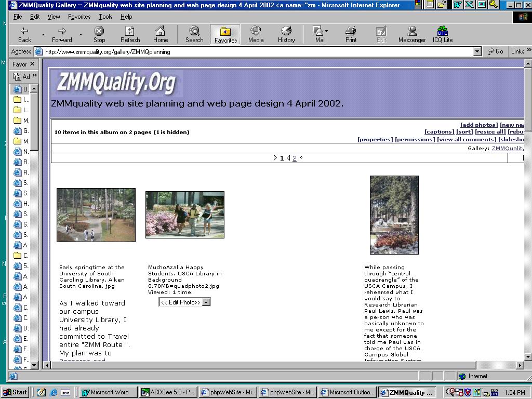Click the sort link
This screenshot has width=532, height=399.
click(x=464, y=131)
